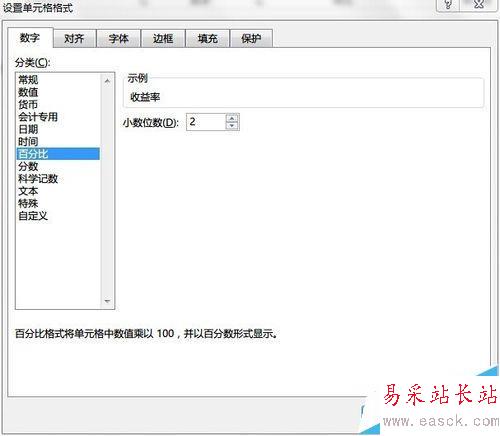Viewport: 500px width, 436px height.
Task: Open the 填充 tab
Action: tap(207, 38)
